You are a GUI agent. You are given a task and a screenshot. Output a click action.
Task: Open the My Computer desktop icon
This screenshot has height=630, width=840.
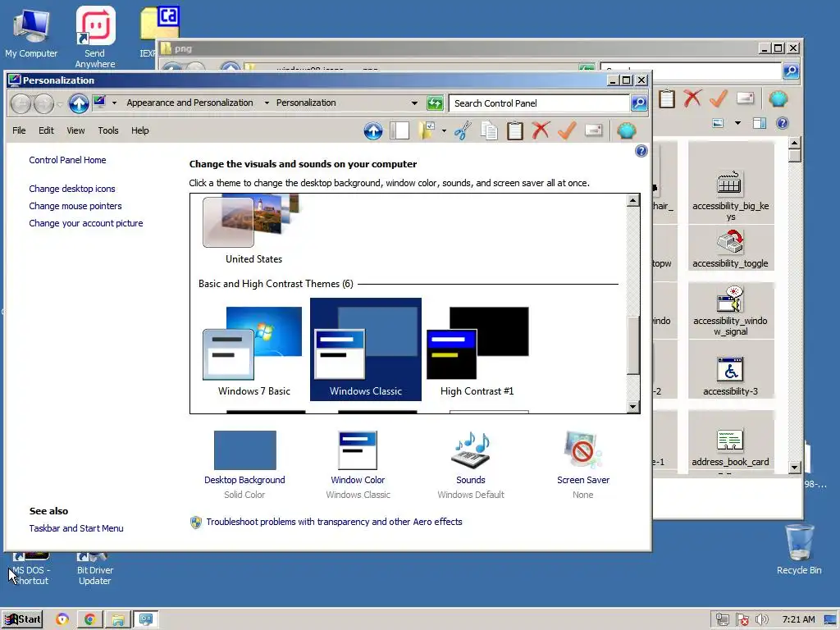31,33
